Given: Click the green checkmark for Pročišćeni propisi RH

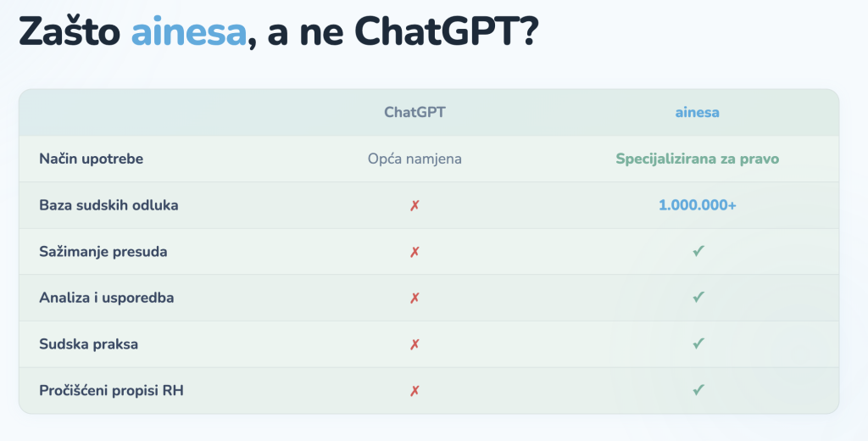Looking at the screenshot, I should coord(698,391).
